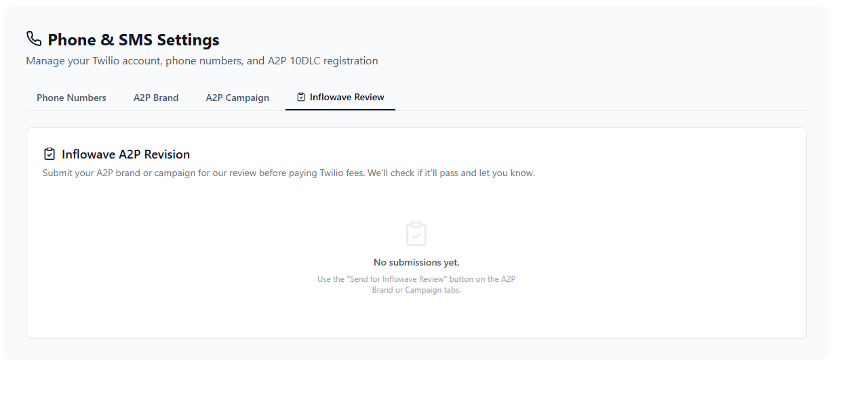Click the Send for Inflowave Review hint text
Screen dimensions: 868x420
tap(416, 278)
